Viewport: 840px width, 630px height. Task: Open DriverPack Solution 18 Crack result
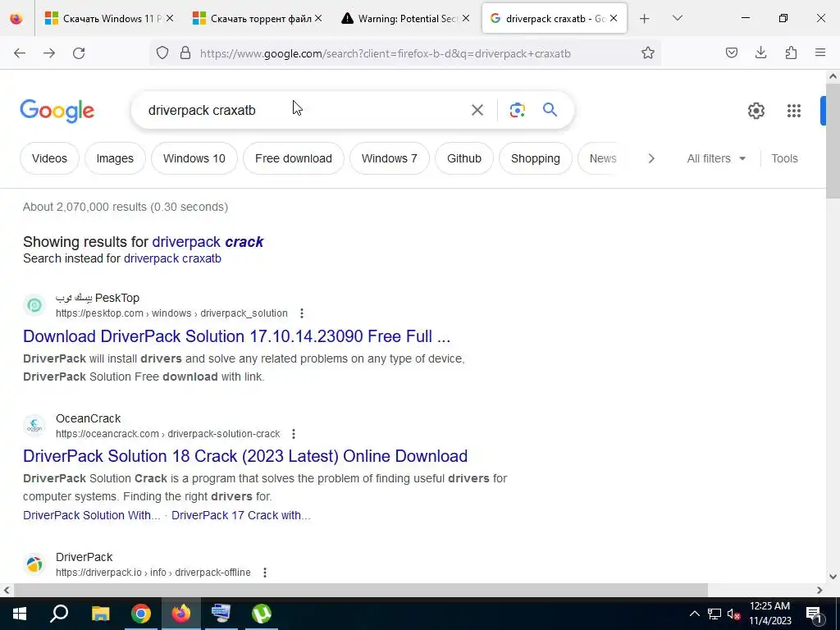pos(245,456)
